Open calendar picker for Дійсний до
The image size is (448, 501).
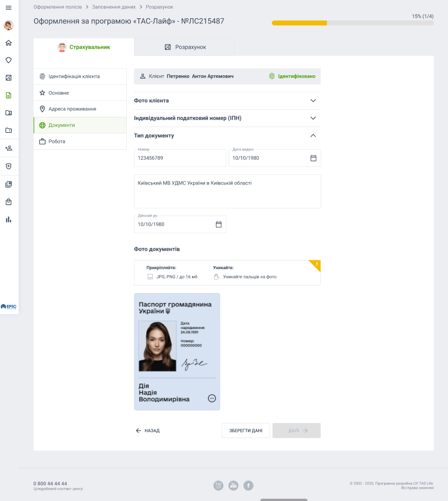[218, 224]
